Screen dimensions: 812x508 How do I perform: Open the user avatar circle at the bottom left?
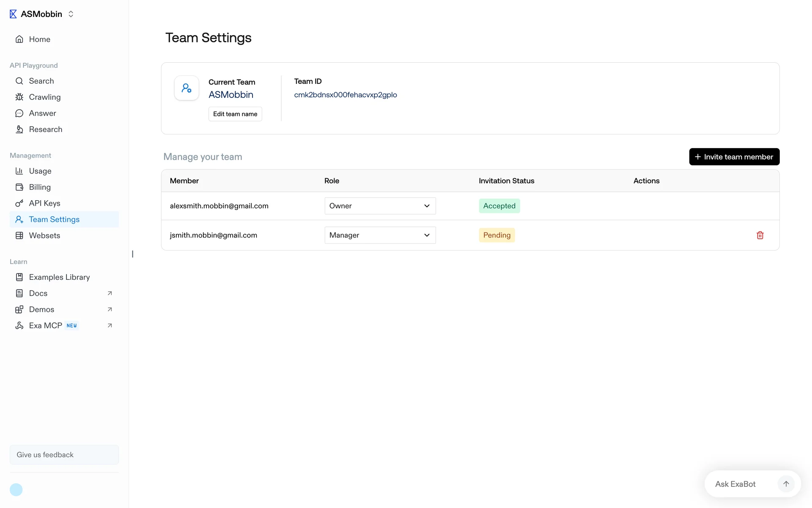tap(16, 489)
